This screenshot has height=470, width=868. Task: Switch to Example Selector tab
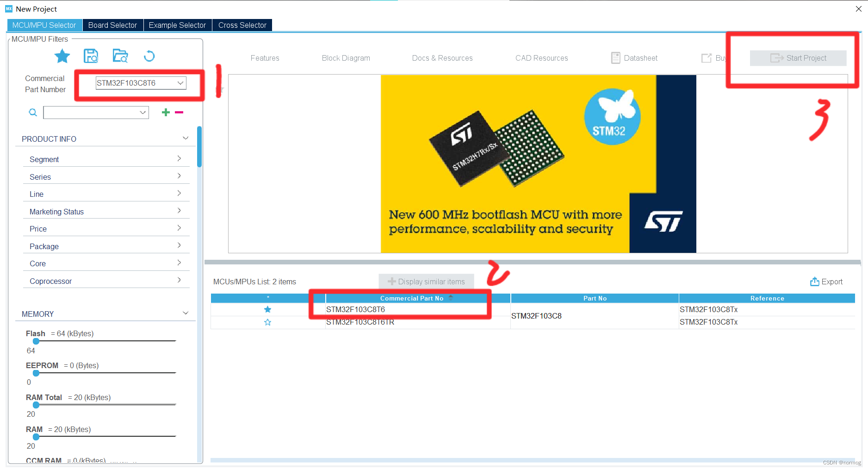click(177, 25)
